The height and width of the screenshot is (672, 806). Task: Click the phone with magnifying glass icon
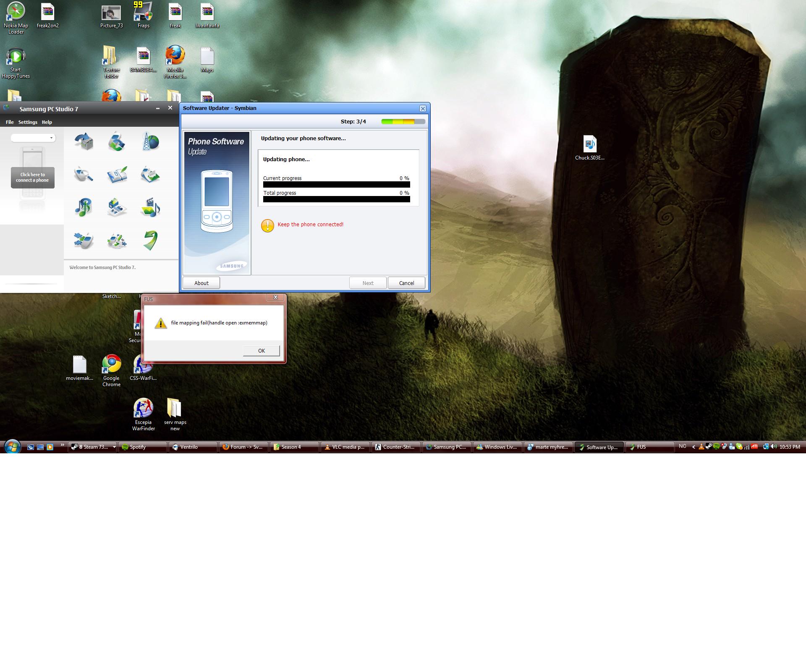tap(84, 175)
